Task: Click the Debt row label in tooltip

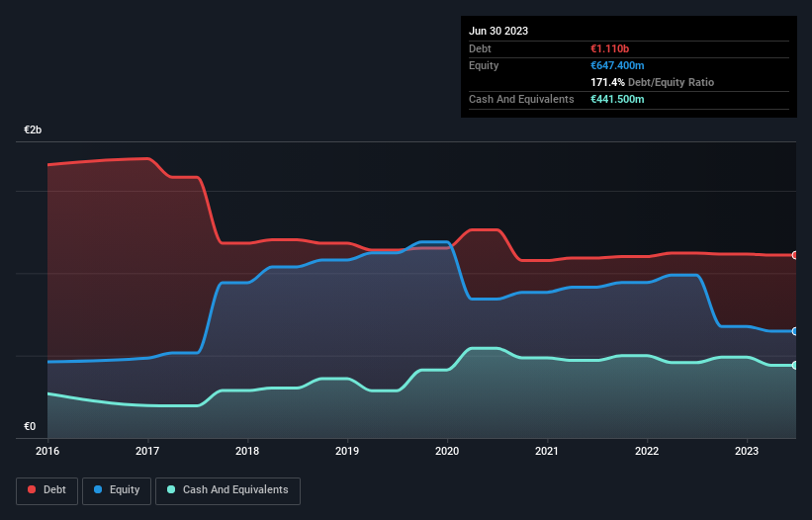Action: 480,48
